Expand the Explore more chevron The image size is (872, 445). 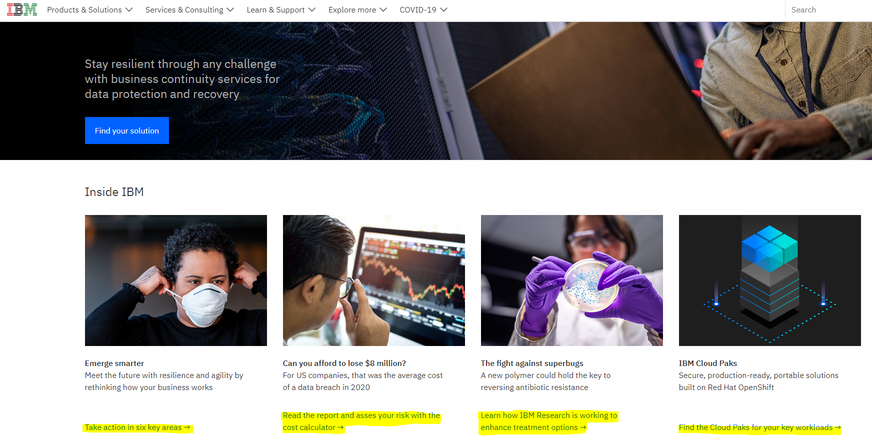click(383, 9)
